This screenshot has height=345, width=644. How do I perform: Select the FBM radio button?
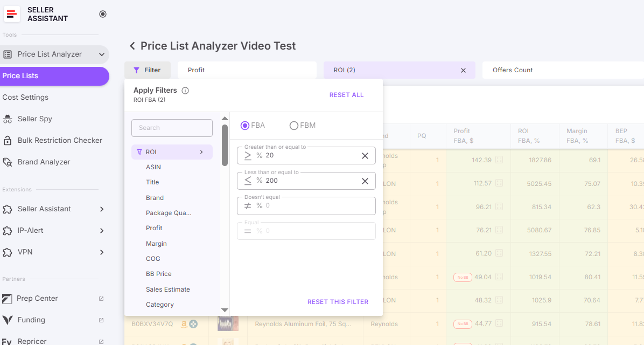(294, 126)
